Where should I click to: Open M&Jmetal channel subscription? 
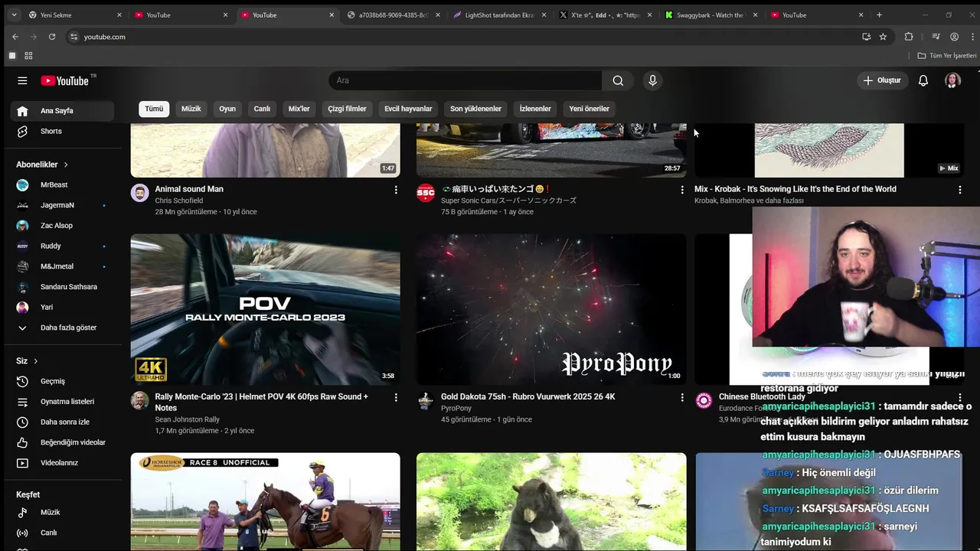[62, 266]
